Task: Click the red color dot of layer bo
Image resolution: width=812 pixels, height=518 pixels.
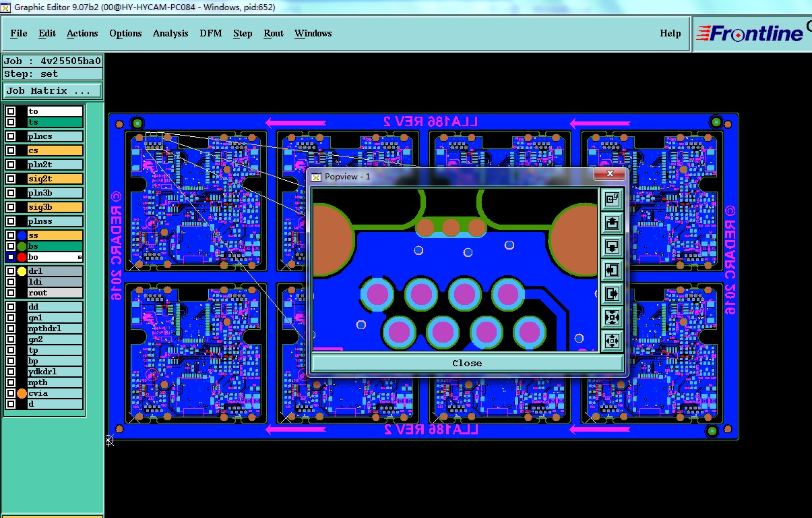Action: 22,257
